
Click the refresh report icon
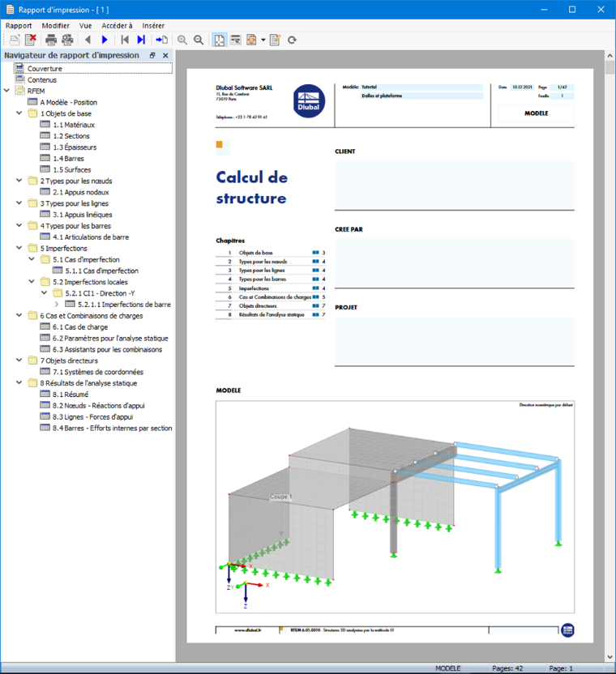pos(292,40)
